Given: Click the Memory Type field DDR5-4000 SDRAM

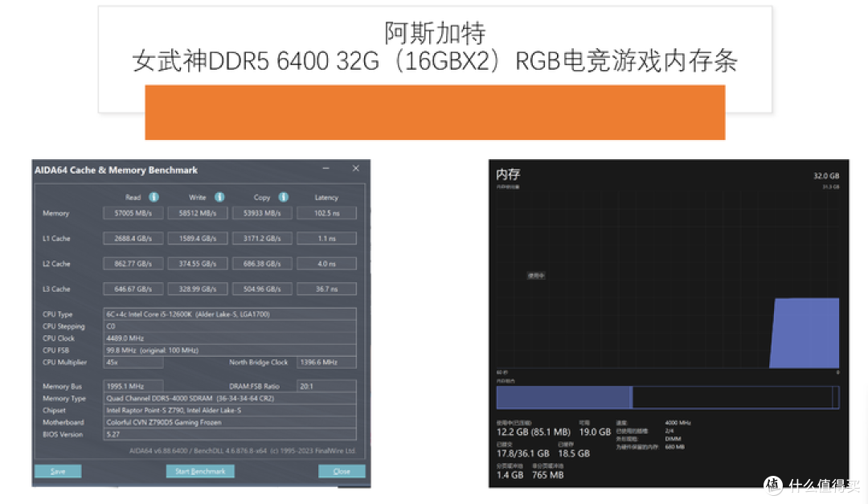Looking at the screenshot, I should tap(230, 399).
